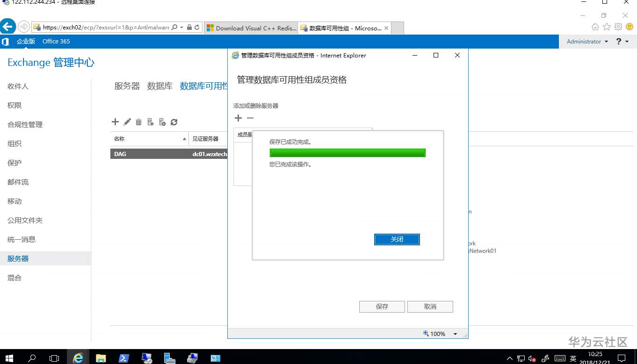Click the 保存 button

[x=382, y=307]
